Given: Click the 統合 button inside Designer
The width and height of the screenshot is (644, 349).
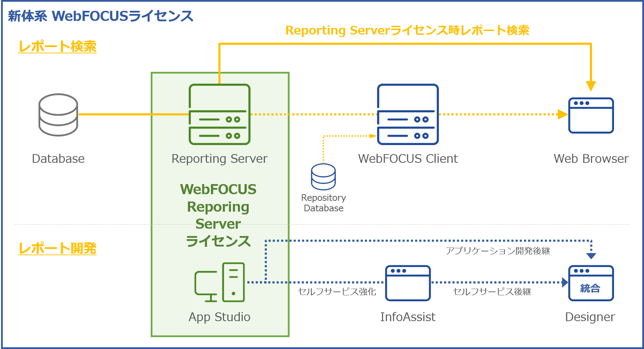Looking at the screenshot, I should tap(591, 287).
